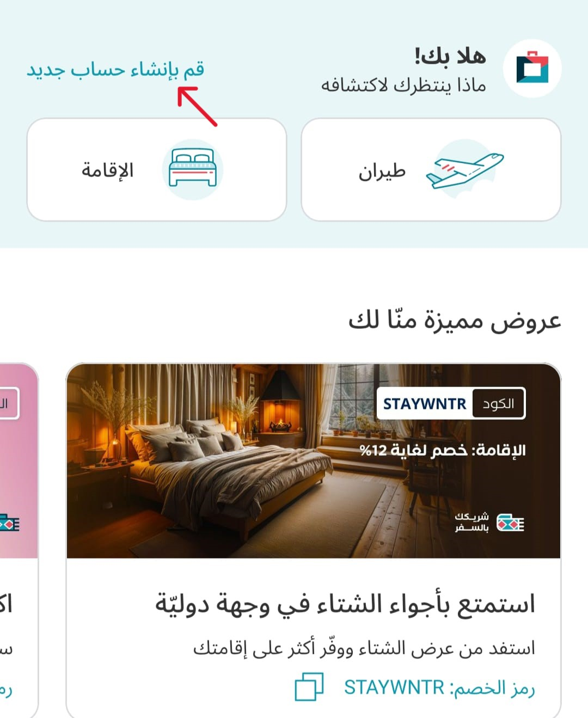
Task: Tap the travel partner logo on banner
Action: [x=489, y=522]
